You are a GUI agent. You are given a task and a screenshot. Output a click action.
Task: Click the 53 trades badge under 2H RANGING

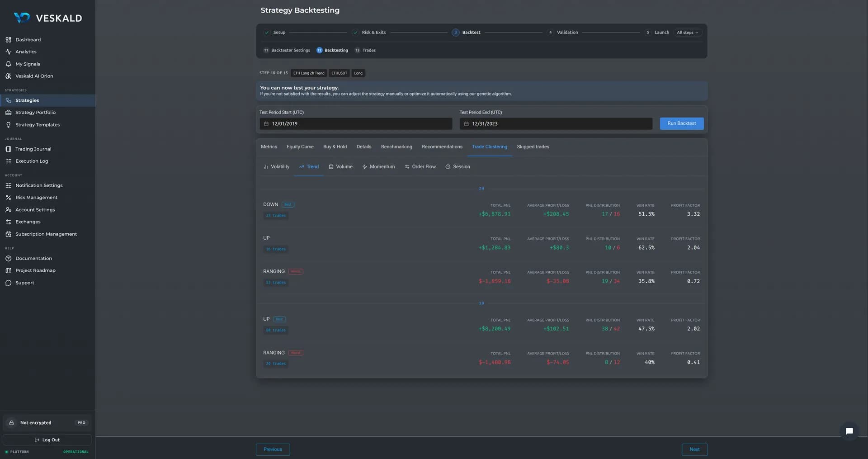click(x=276, y=283)
